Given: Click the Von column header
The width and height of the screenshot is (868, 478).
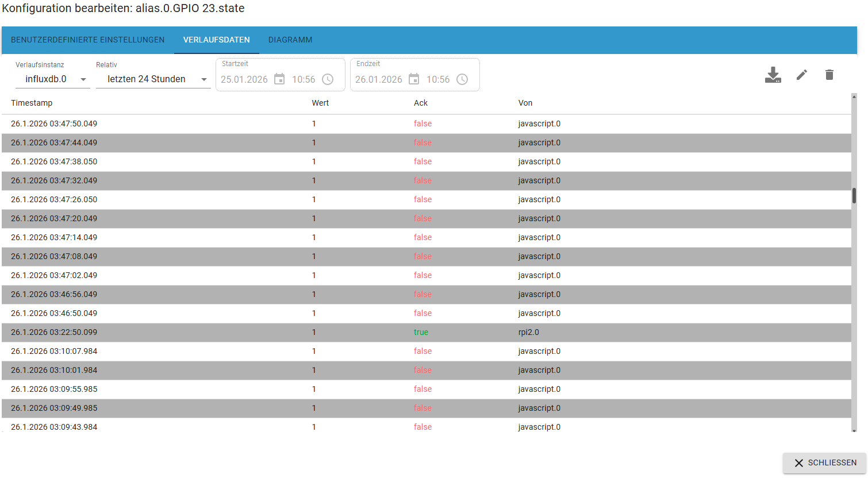Looking at the screenshot, I should [x=525, y=103].
